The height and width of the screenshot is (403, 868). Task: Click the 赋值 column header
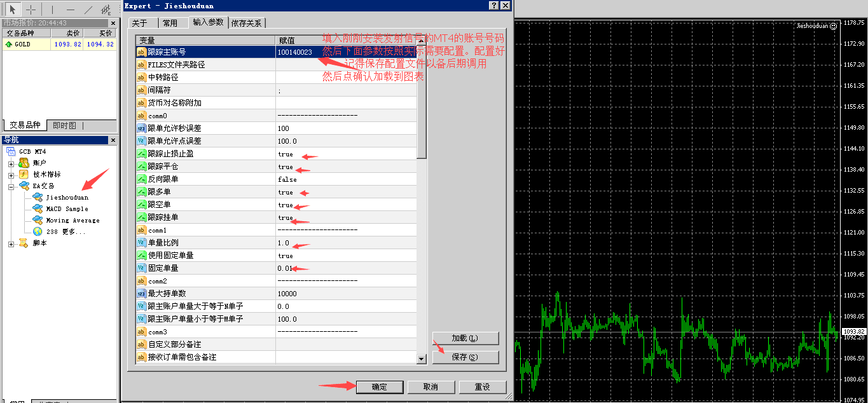tap(346, 40)
